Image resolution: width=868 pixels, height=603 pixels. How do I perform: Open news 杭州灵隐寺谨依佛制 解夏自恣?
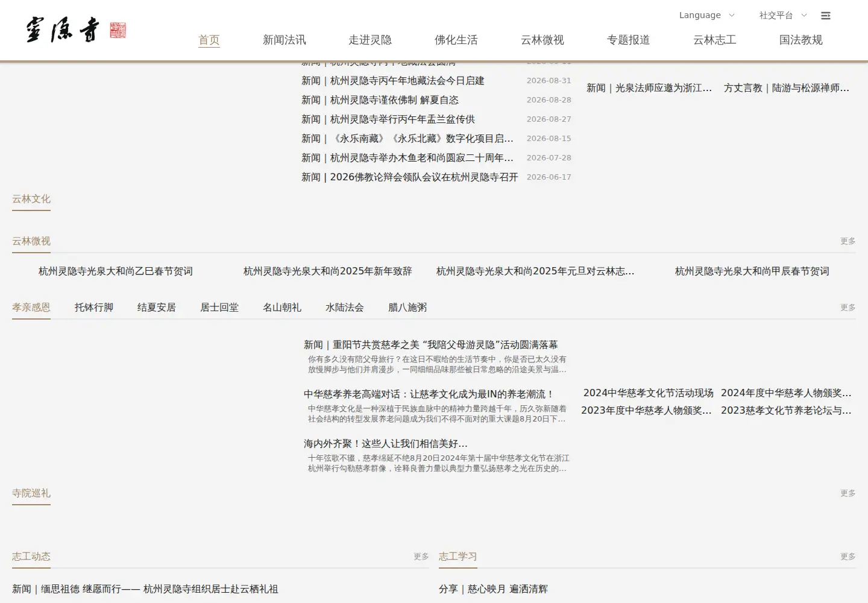pos(380,100)
